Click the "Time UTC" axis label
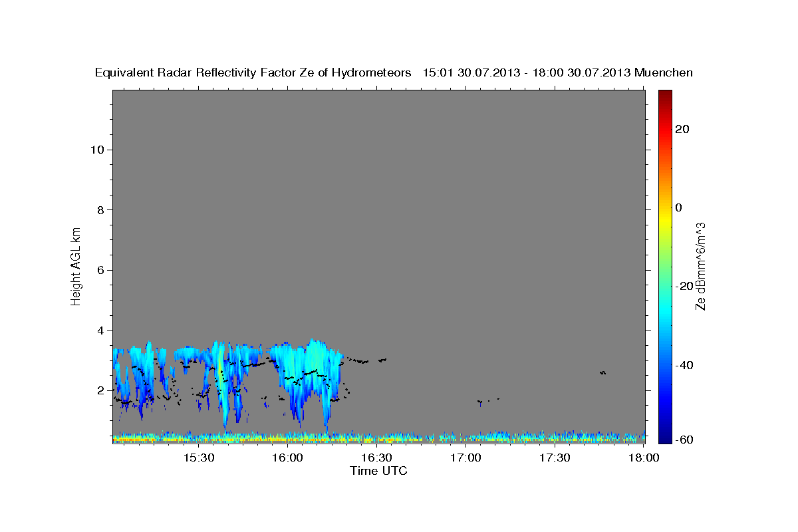 point(378,471)
